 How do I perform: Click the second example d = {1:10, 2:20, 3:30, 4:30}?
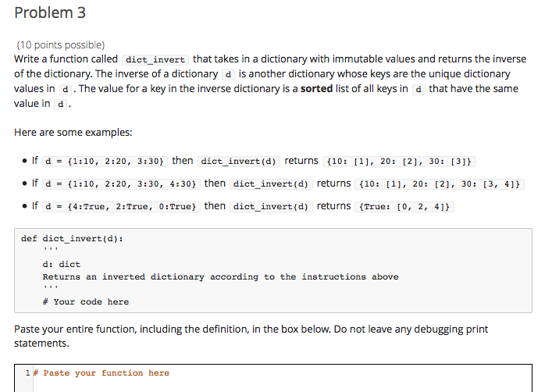point(121,184)
